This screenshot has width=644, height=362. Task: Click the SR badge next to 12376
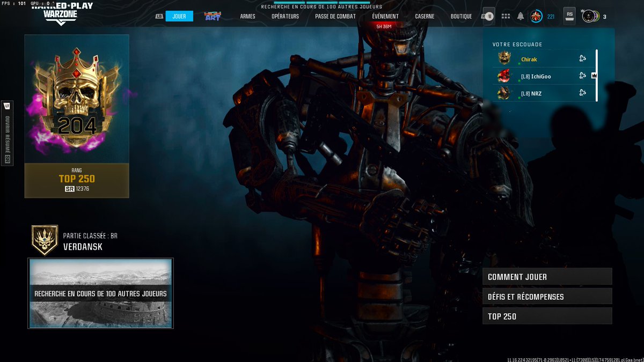coord(69,189)
